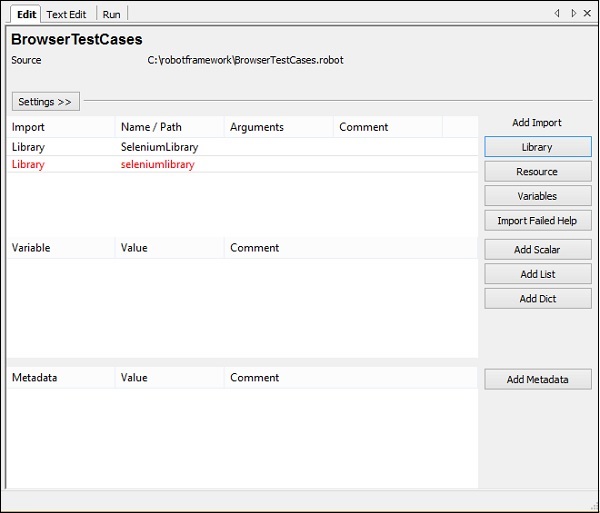Select the Edit tab
This screenshot has width=600, height=513.
[x=26, y=14]
